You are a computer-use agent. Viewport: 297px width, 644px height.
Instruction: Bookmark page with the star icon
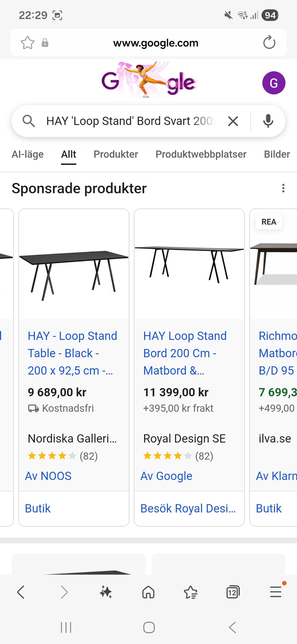[28, 43]
